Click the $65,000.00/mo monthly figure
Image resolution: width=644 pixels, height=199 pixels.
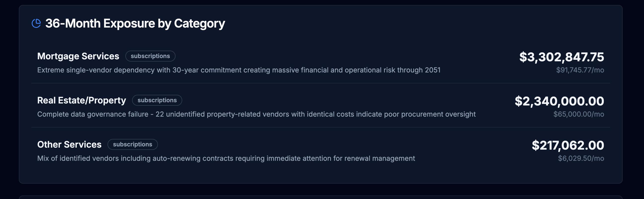point(578,114)
